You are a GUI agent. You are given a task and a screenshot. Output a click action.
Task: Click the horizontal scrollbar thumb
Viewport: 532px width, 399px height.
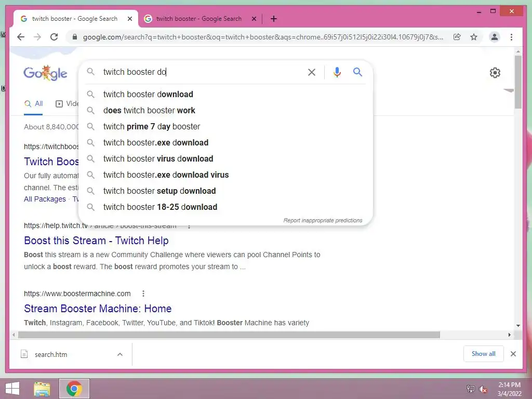(229, 335)
